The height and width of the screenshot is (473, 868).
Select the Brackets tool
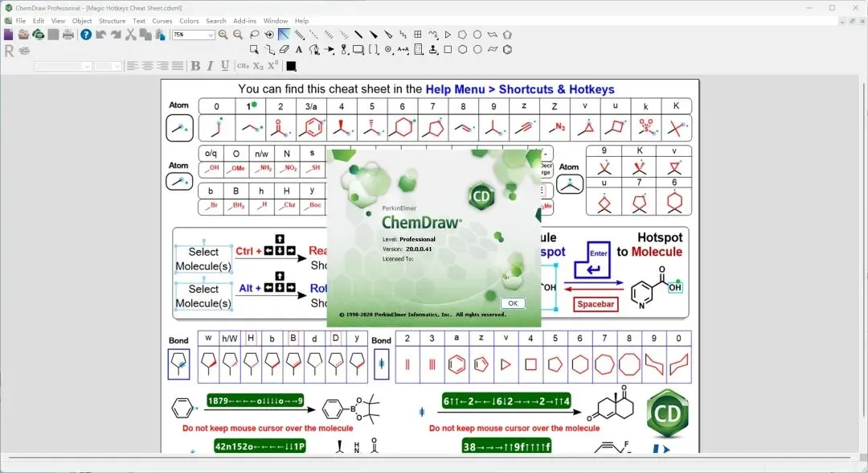tap(374, 49)
